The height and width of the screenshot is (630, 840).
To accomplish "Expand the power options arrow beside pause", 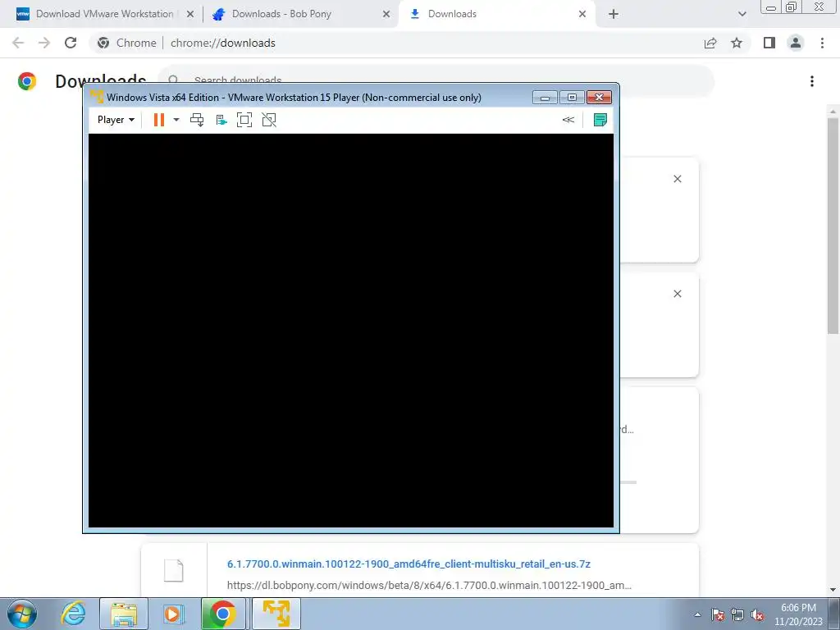I will [x=176, y=120].
